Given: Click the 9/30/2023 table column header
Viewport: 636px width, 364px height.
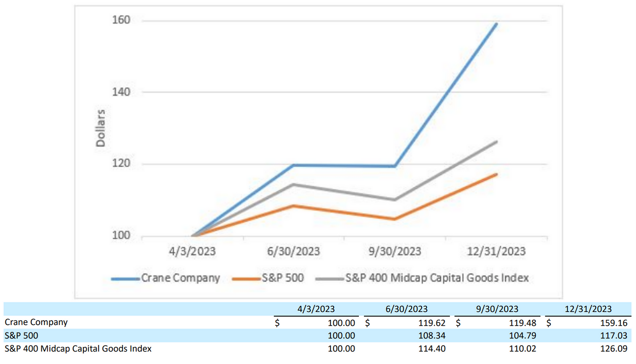Looking at the screenshot, I should 497,309.
